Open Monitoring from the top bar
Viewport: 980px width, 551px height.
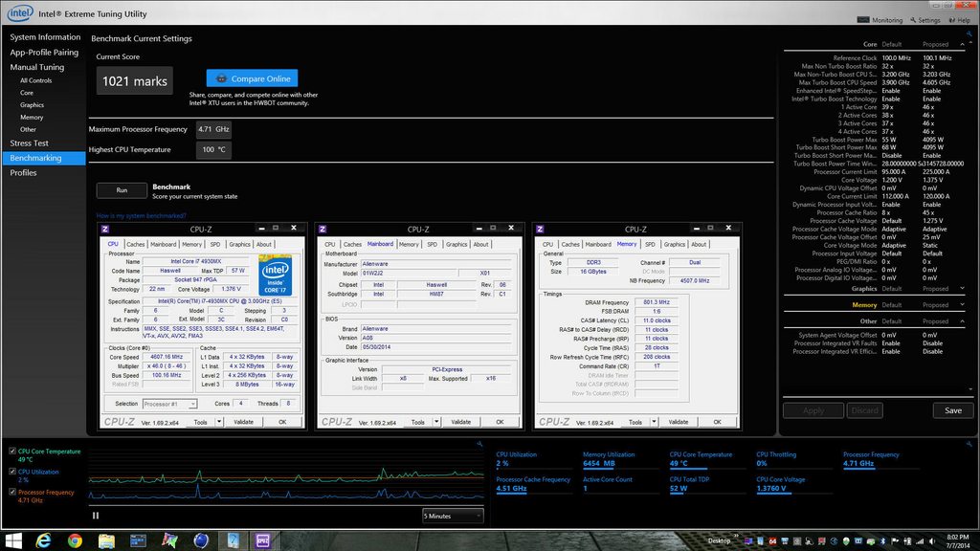point(880,20)
